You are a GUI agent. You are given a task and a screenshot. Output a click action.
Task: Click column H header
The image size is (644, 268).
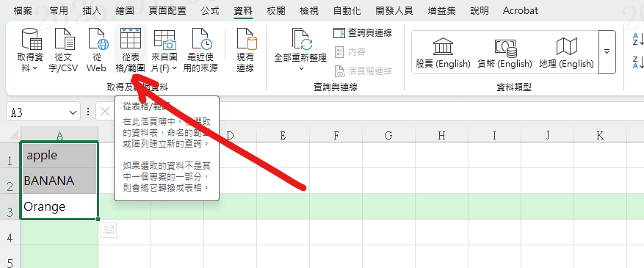point(441,135)
